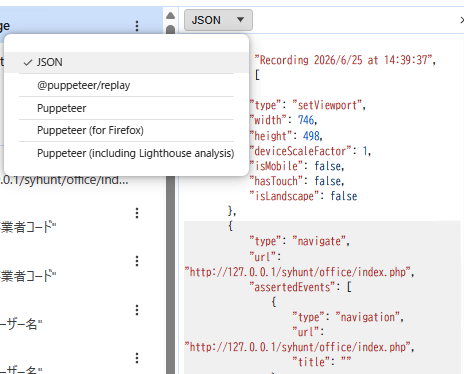This screenshot has width=464, height=374.
Task: Click the "isMobile": false line
Action: [x=297, y=166]
